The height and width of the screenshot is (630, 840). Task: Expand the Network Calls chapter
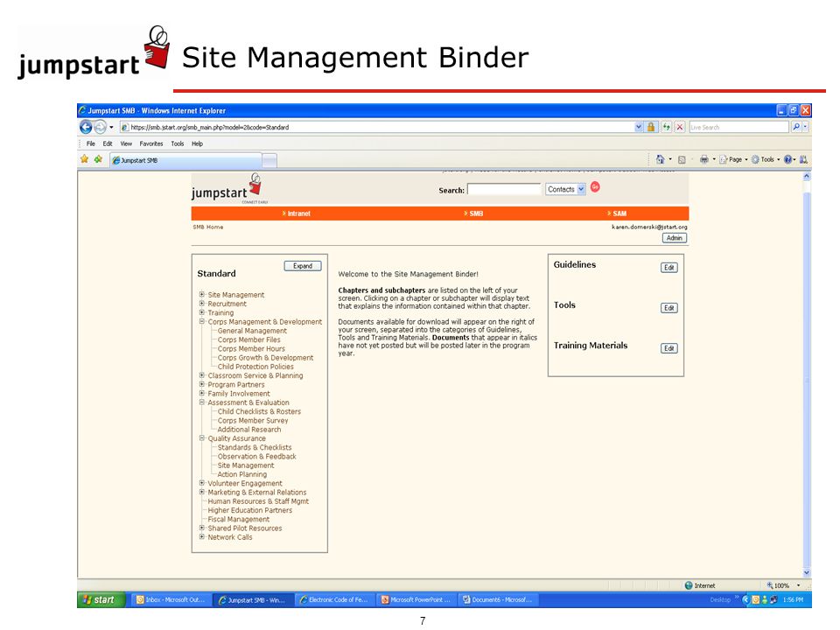pyautogui.click(x=202, y=536)
